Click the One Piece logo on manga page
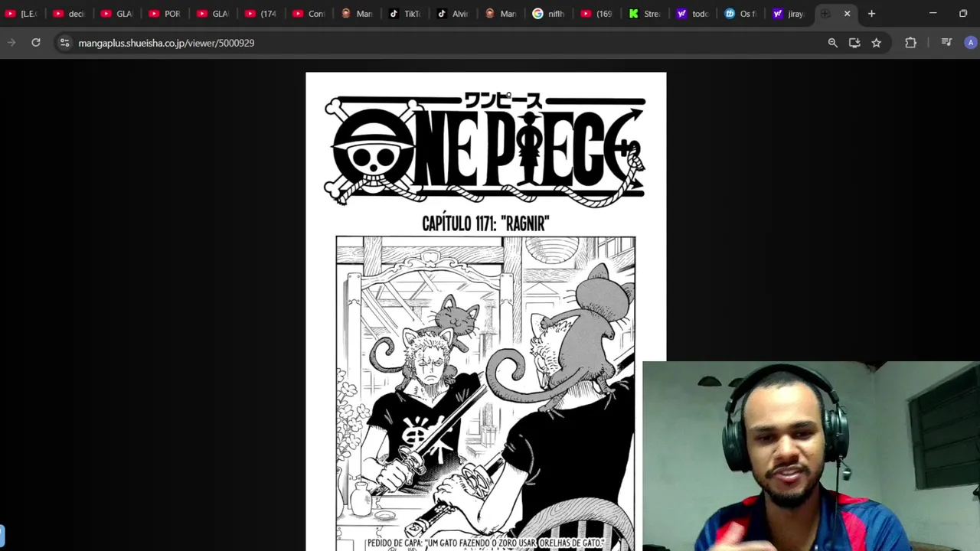 pyautogui.click(x=485, y=149)
